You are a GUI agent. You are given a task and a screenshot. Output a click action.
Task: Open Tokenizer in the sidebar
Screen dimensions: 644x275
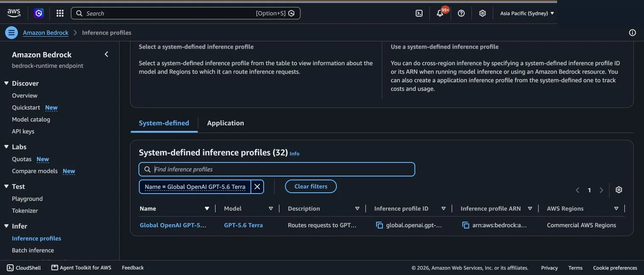pos(25,211)
